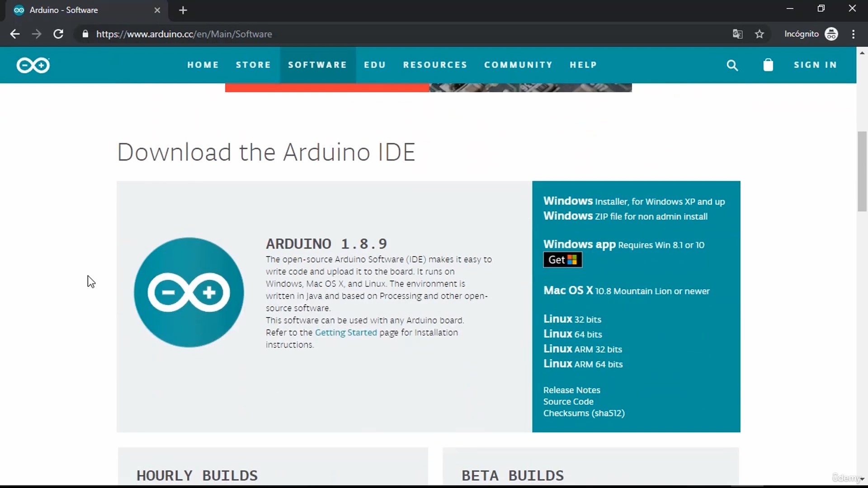Click the ARDUINO 1.8.9 heading

(x=326, y=244)
